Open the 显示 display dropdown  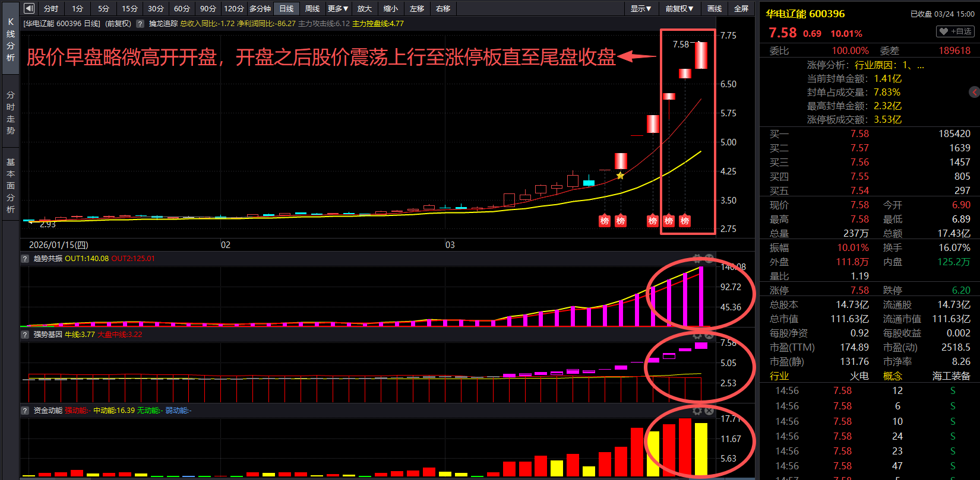tap(641, 8)
